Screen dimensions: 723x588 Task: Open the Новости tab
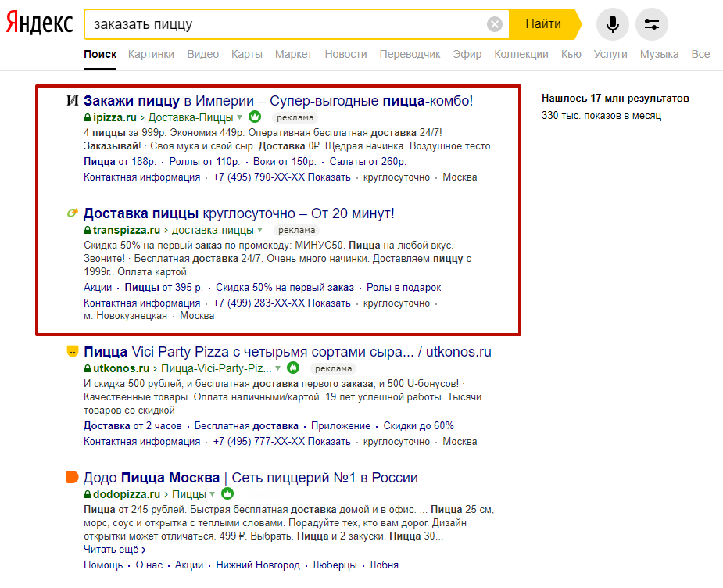tap(345, 55)
